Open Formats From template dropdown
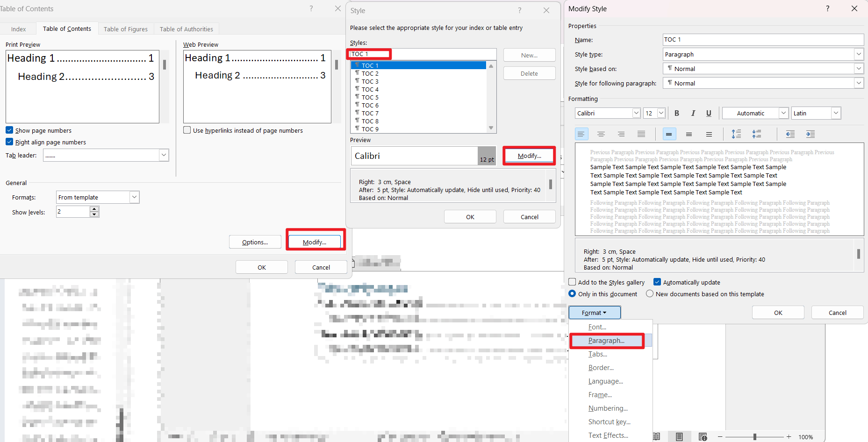 point(134,197)
